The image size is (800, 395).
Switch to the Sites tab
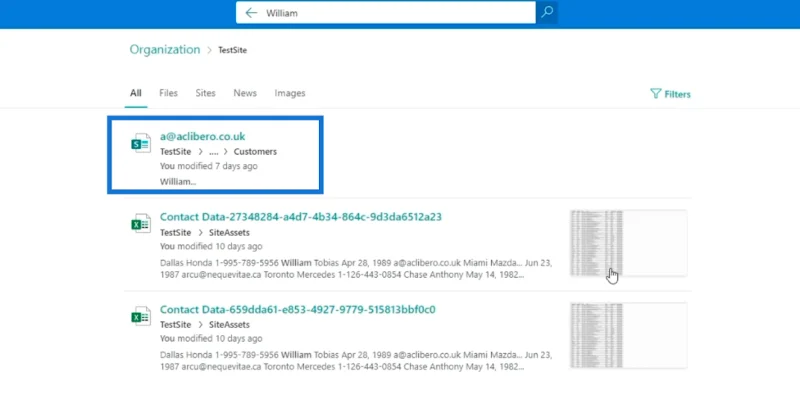click(206, 93)
